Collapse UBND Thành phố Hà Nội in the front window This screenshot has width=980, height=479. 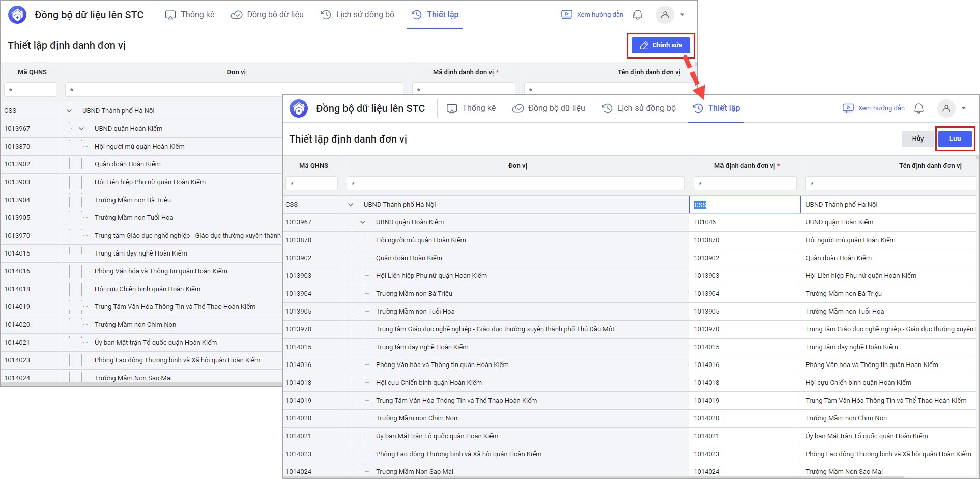pyautogui.click(x=351, y=205)
